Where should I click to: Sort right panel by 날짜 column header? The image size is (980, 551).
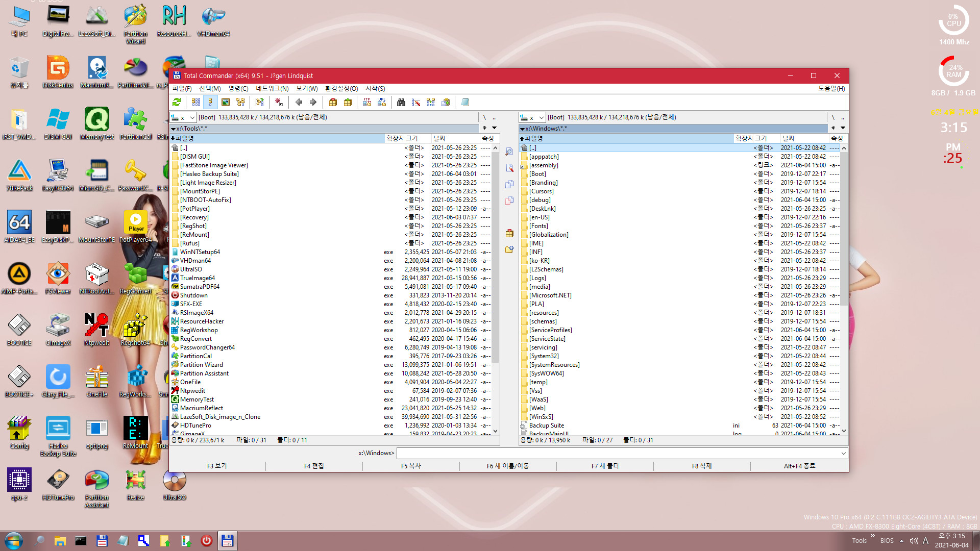[x=804, y=138]
